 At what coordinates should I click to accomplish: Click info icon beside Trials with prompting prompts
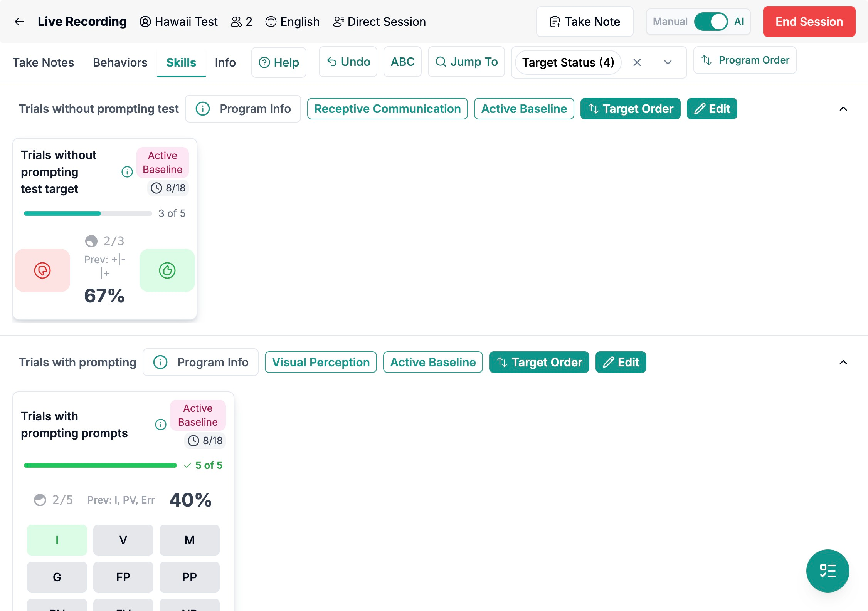point(161,425)
